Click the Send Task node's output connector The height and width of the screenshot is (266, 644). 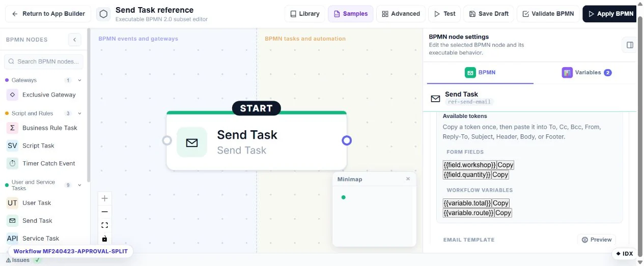coord(347,140)
